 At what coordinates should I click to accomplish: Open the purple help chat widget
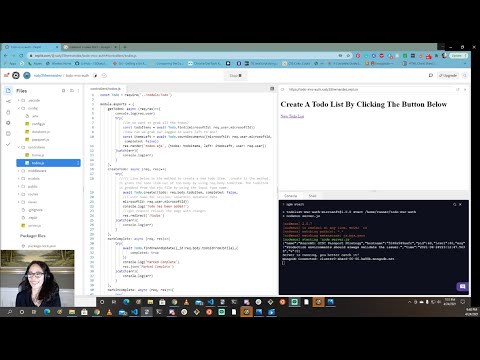point(462,286)
